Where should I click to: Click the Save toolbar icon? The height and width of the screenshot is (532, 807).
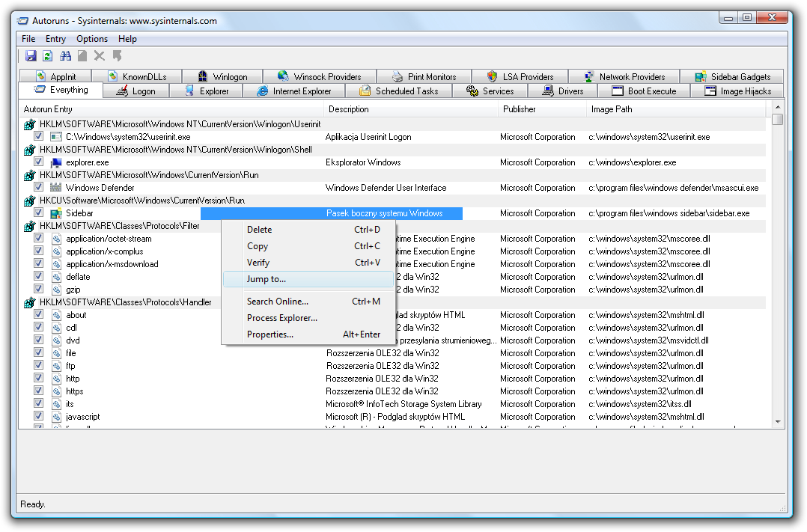31,55
